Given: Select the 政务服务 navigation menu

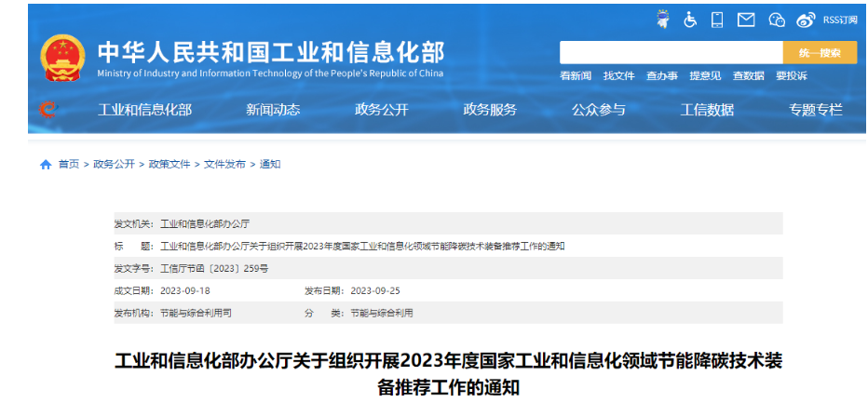Looking at the screenshot, I should click(x=490, y=110).
